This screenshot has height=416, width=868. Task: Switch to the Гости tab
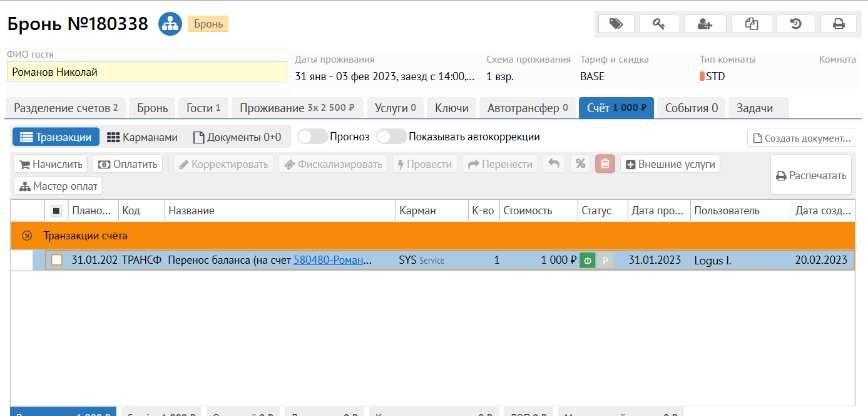coord(203,108)
